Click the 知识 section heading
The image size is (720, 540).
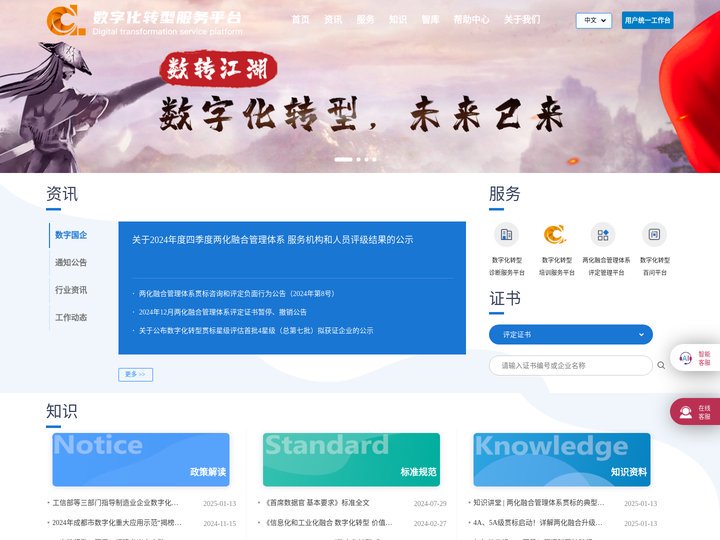pos(62,411)
